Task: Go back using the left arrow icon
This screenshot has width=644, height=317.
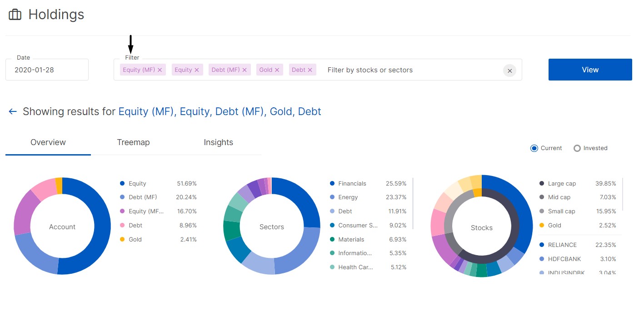Action: click(13, 111)
